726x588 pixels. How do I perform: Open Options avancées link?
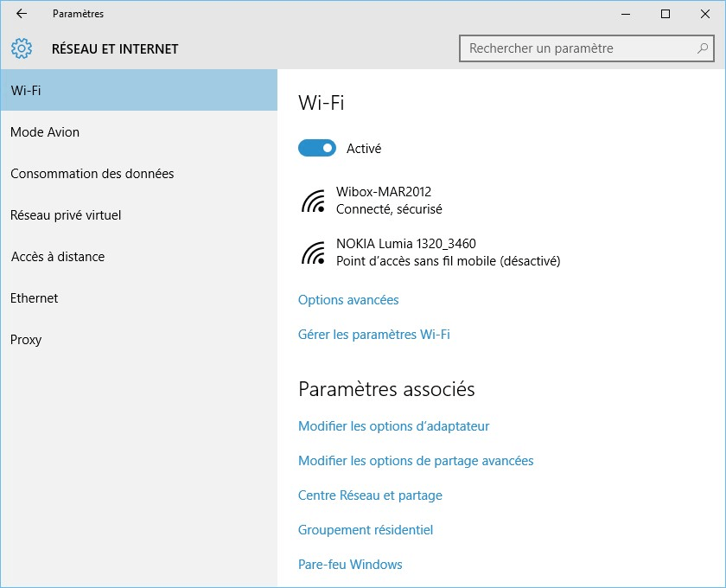[348, 300]
